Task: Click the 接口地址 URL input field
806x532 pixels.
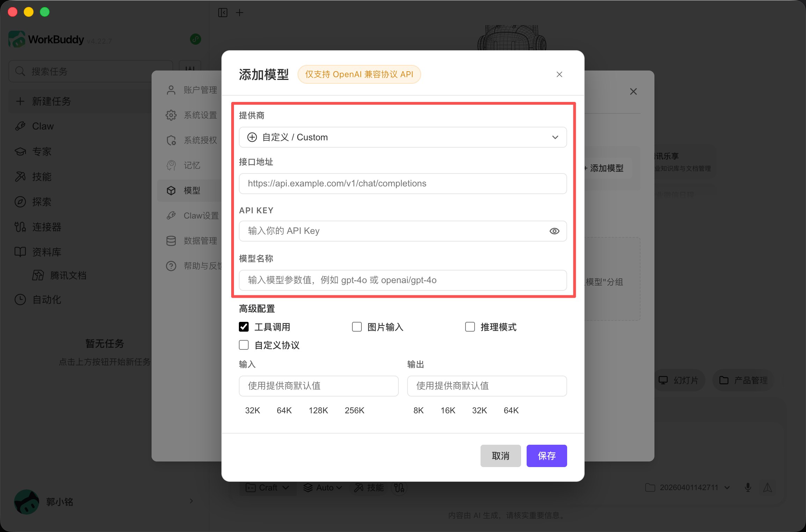Action: 403,184
